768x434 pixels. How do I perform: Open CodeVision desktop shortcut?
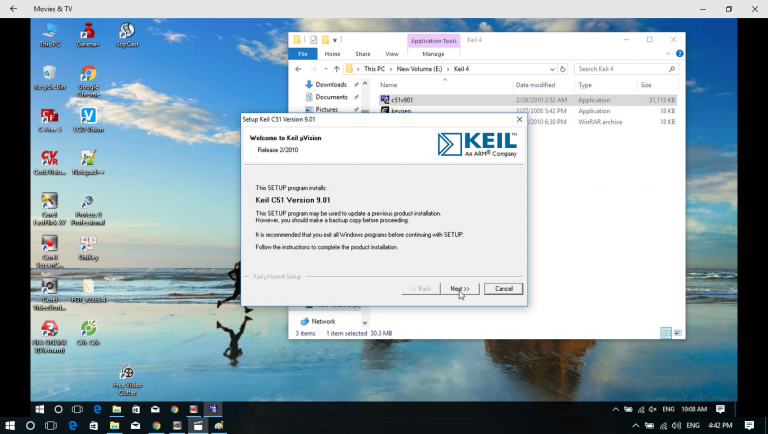(49, 163)
